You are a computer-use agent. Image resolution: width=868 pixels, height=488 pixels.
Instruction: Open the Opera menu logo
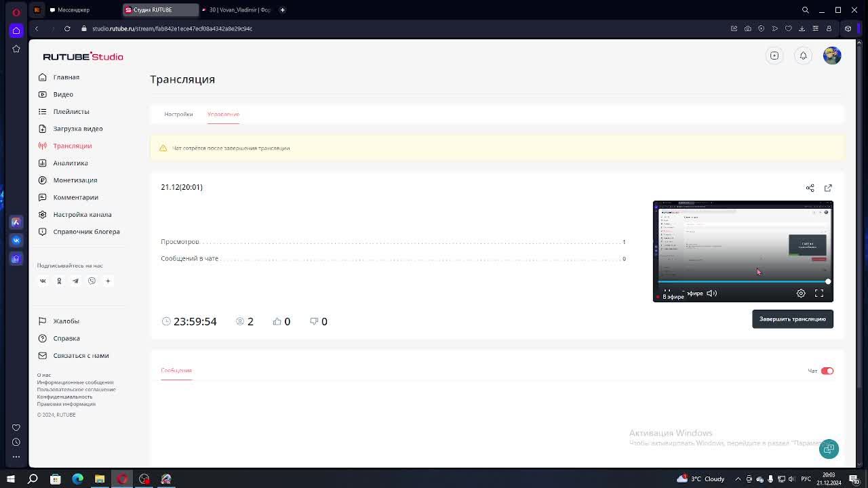click(x=16, y=12)
